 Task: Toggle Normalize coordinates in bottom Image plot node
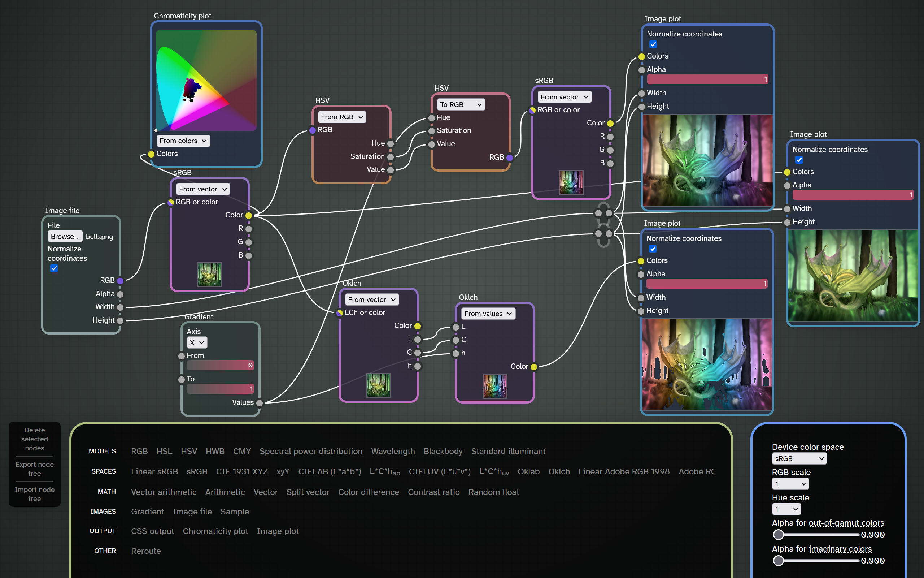(x=653, y=249)
